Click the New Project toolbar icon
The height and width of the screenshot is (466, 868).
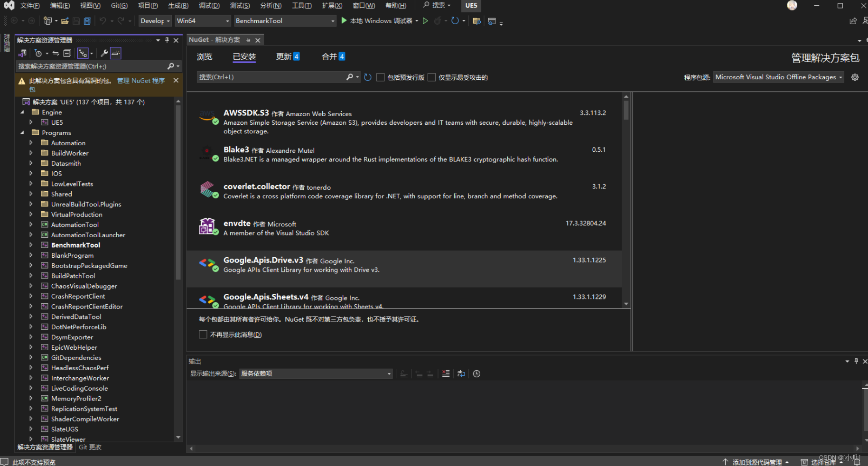tap(47, 21)
